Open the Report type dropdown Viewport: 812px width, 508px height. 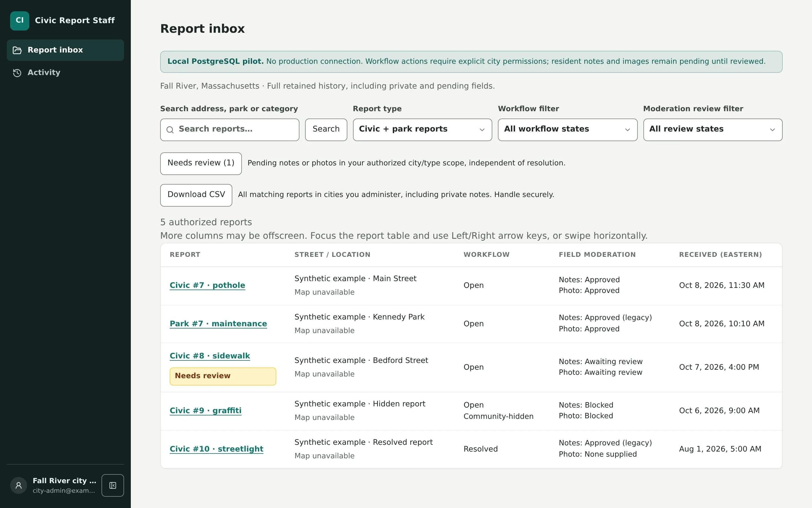(x=422, y=130)
